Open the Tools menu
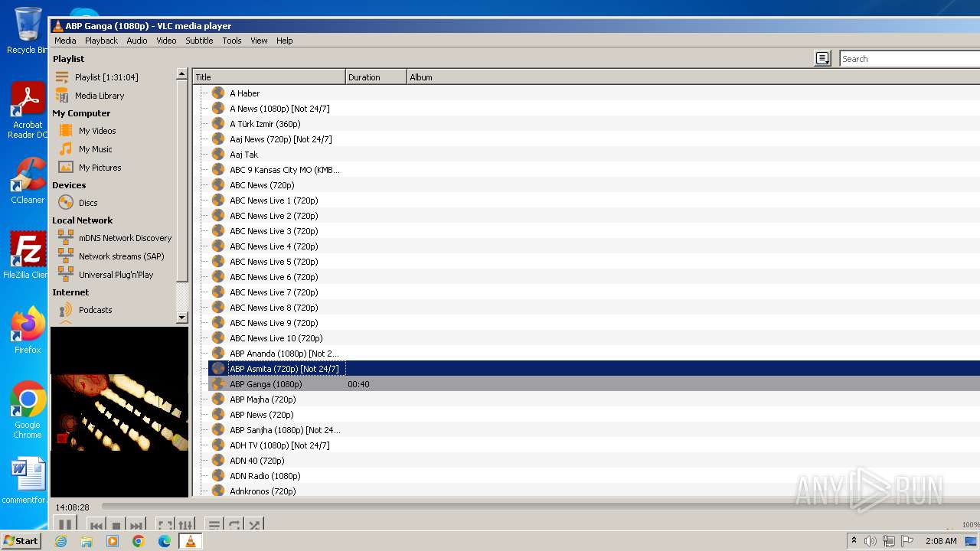 (232, 41)
